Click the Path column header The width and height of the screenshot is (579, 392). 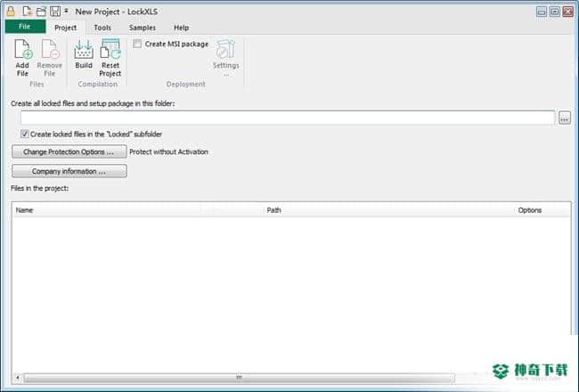click(x=273, y=210)
